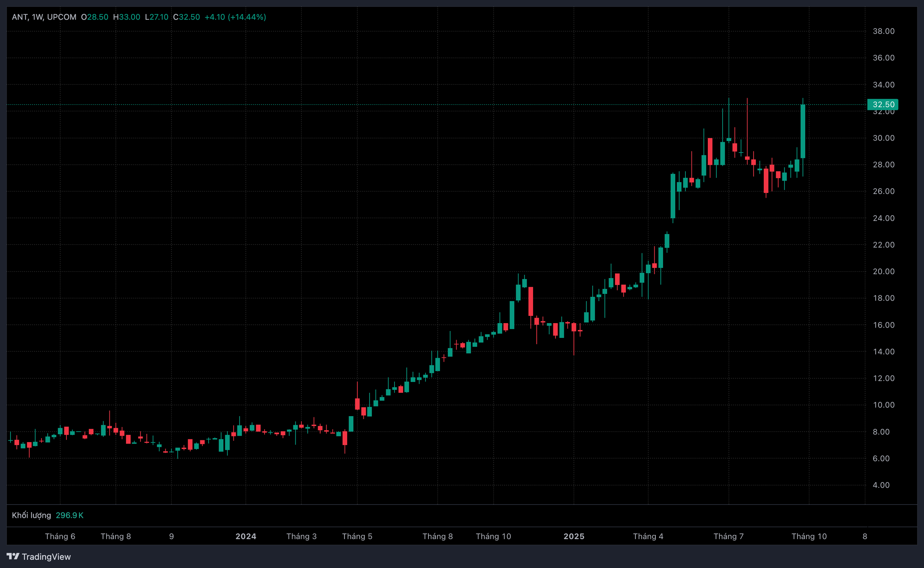924x568 pixels.
Task: Click the Tháng 6 time axis label
Action: click(x=60, y=537)
